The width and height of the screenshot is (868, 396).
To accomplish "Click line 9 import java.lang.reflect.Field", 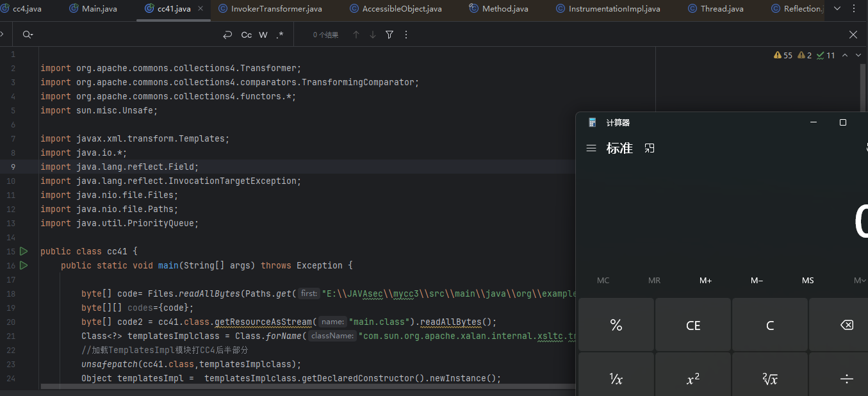I will click(120, 167).
